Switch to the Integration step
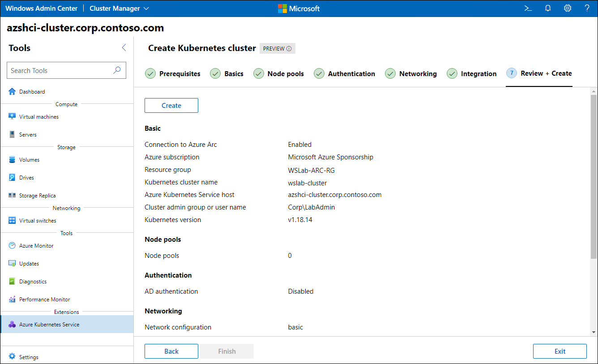598x364 pixels. (471, 74)
